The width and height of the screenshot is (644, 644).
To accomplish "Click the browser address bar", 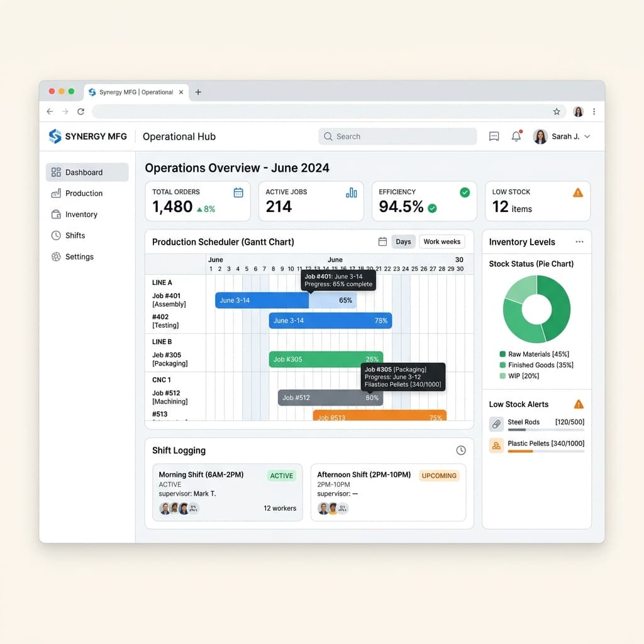I will tap(320, 111).
